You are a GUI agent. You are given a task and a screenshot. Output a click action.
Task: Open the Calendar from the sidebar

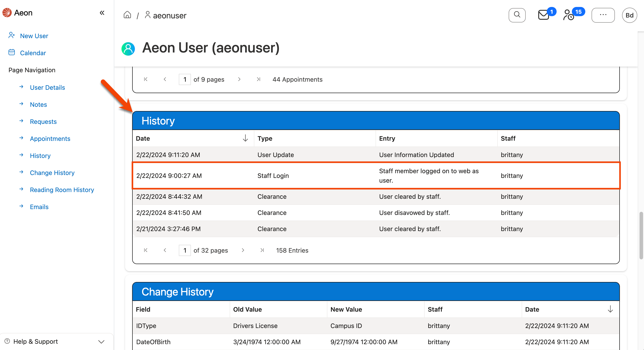point(33,53)
